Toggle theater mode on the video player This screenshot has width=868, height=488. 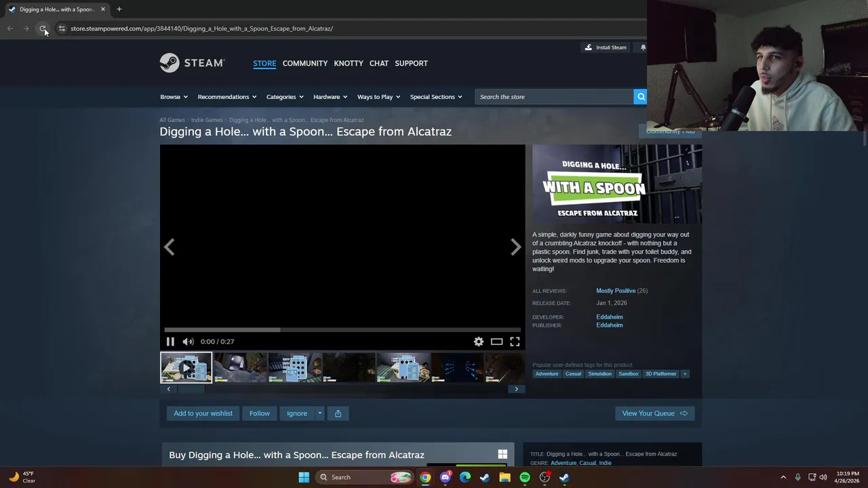[496, 342]
